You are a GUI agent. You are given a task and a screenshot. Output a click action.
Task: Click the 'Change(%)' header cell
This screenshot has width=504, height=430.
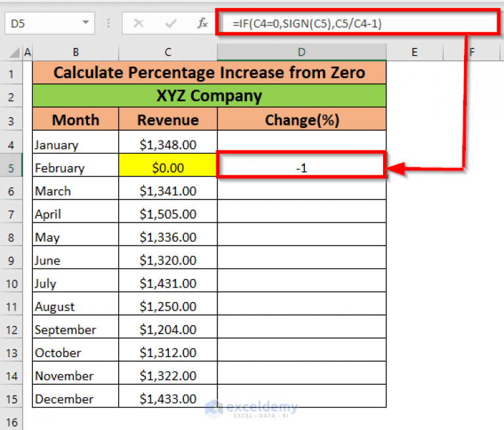302,119
